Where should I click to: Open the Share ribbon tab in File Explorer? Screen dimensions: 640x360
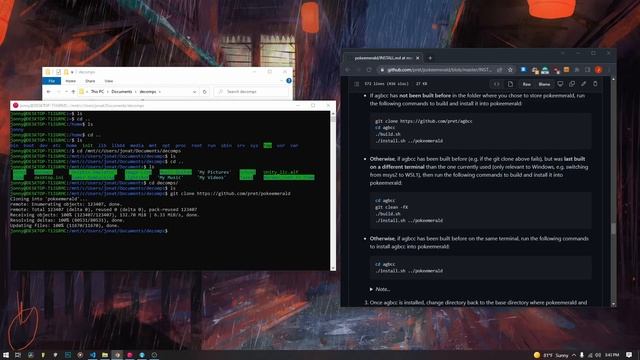click(x=90, y=81)
